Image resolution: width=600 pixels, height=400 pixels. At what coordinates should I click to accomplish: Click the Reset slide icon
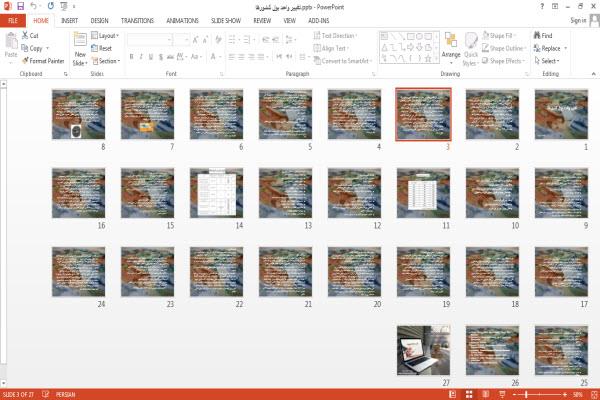(x=95, y=48)
